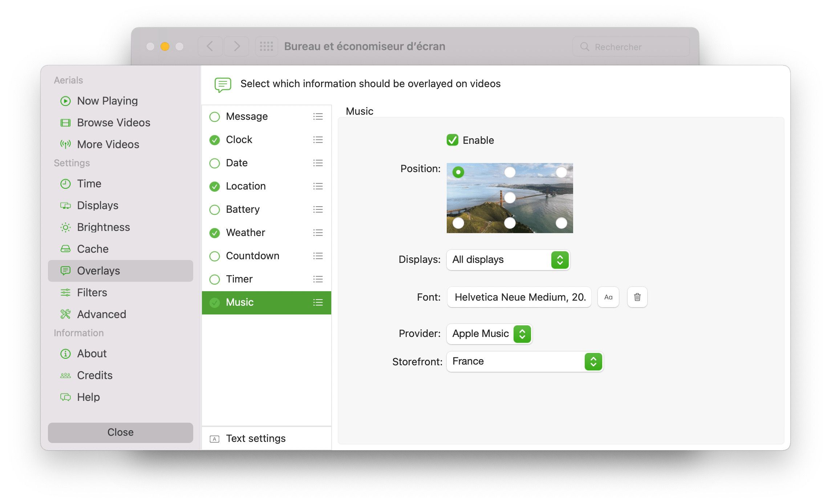Open detailed options via the list icon beside Weather

click(318, 233)
